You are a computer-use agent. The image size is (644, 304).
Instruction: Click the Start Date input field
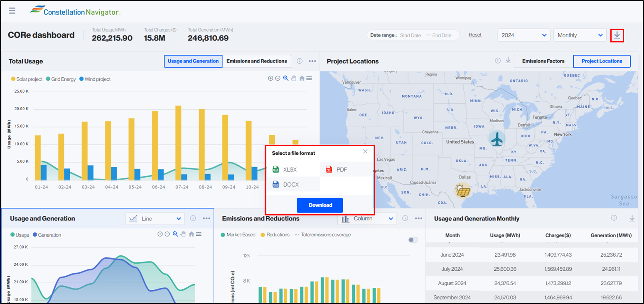point(410,35)
